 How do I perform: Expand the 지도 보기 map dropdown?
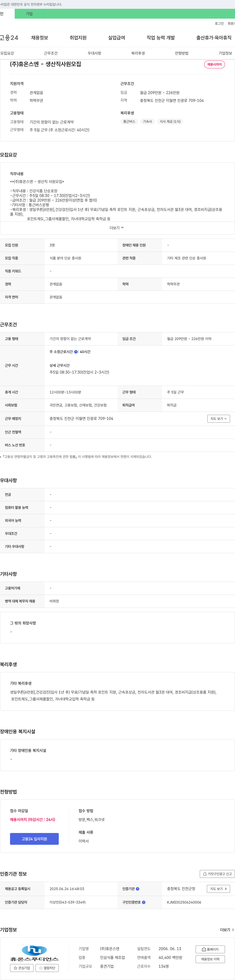point(219,418)
